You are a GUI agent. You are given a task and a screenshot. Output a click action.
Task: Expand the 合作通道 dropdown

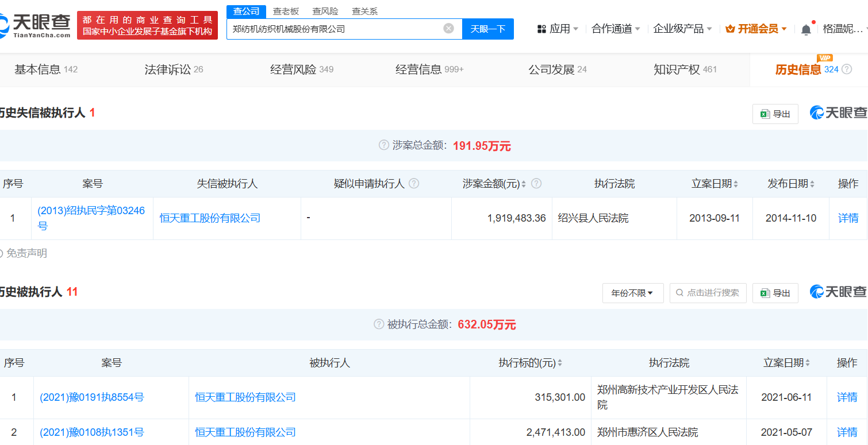616,29
